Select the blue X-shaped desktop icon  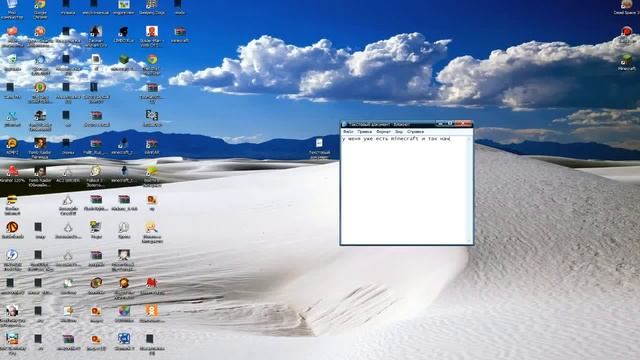click(12, 116)
